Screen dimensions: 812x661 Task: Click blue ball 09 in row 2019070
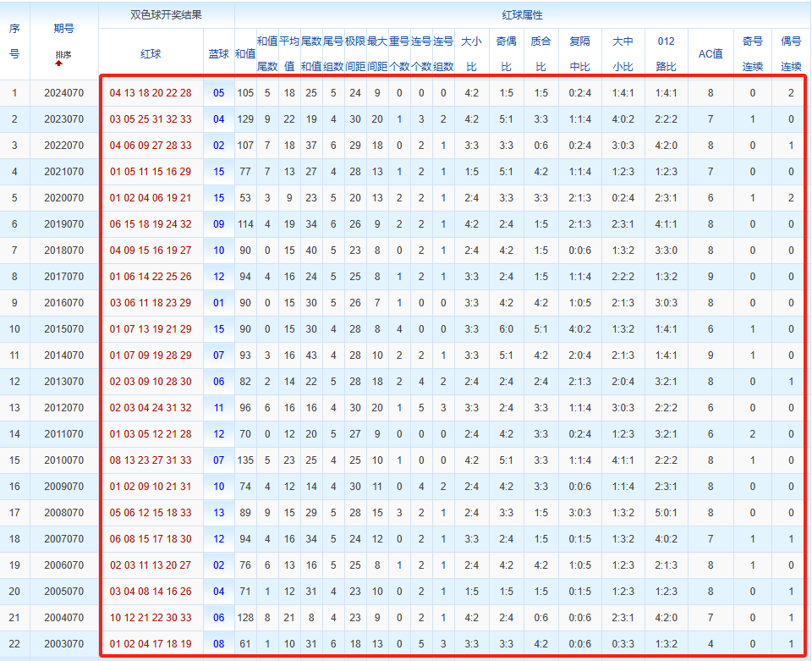(x=218, y=224)
